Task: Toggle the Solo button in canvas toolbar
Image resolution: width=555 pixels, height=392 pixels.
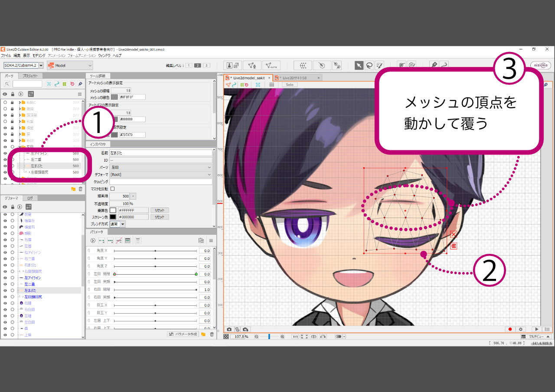Action: pos(290,84)
